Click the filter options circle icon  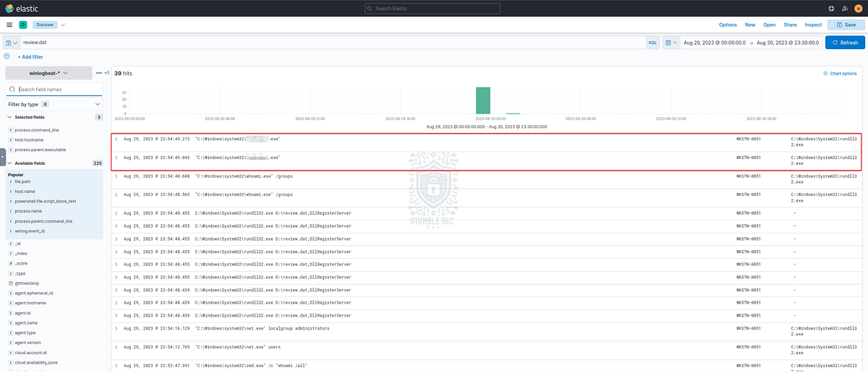8,56
